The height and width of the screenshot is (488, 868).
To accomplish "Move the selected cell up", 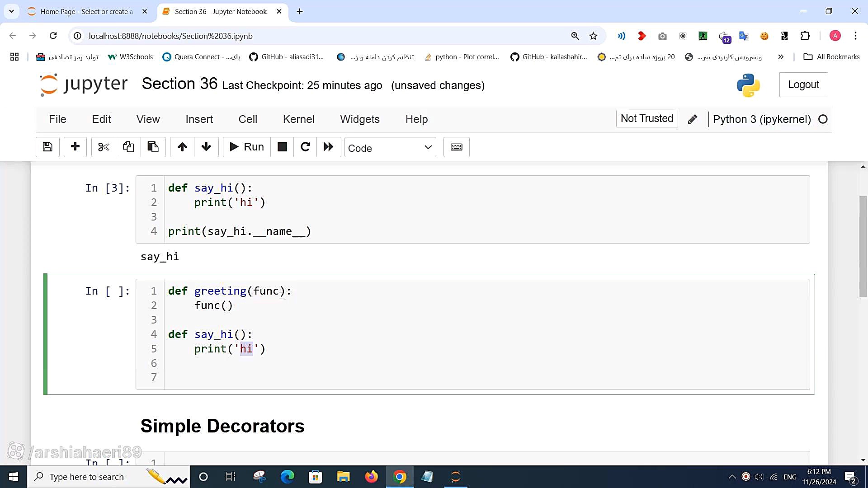I will pos(182,147).
